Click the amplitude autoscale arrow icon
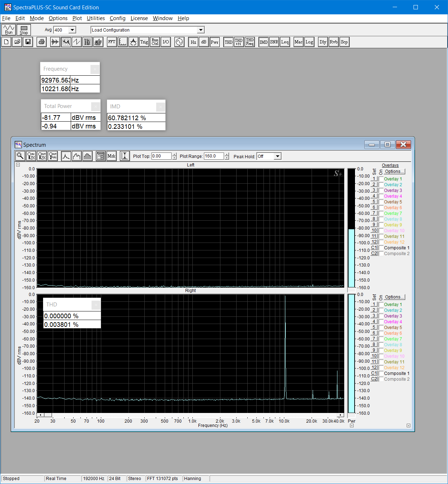This screenshot has height=484, width=448. [125, 156]
